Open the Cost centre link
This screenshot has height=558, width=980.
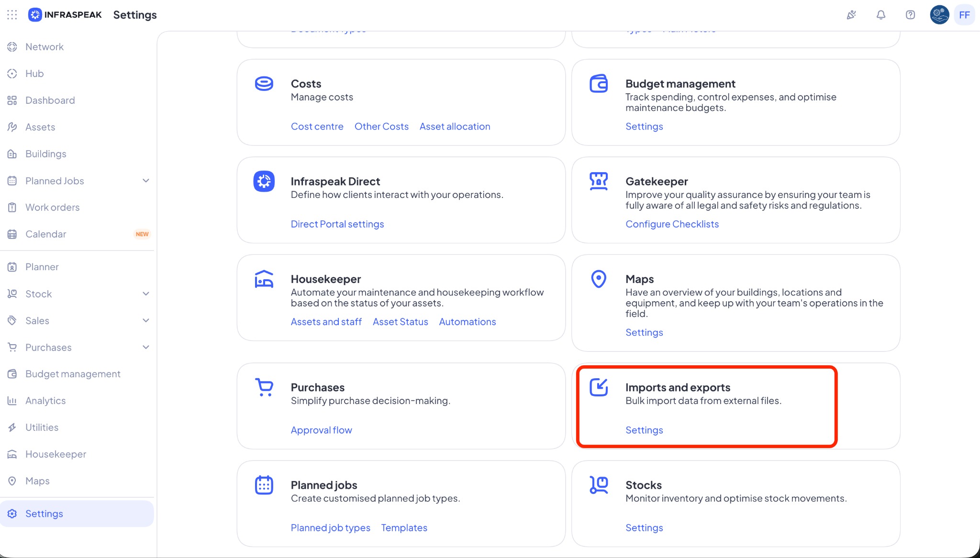tap(317, 126)
